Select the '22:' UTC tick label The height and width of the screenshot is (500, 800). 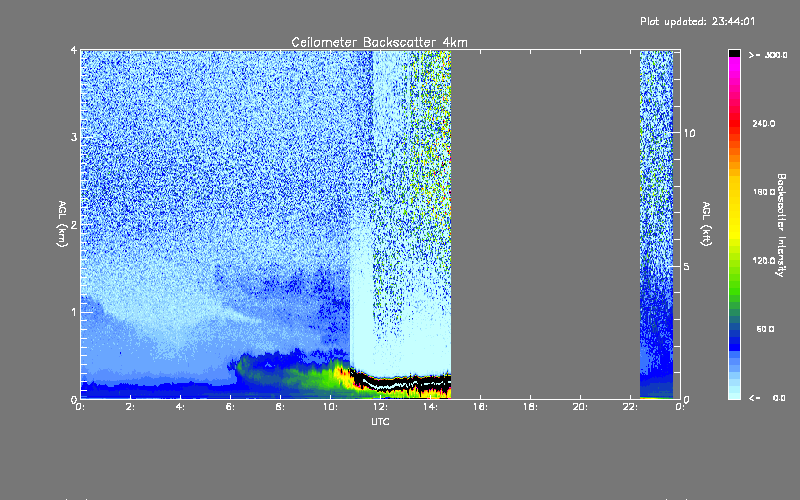click(630, 407)
